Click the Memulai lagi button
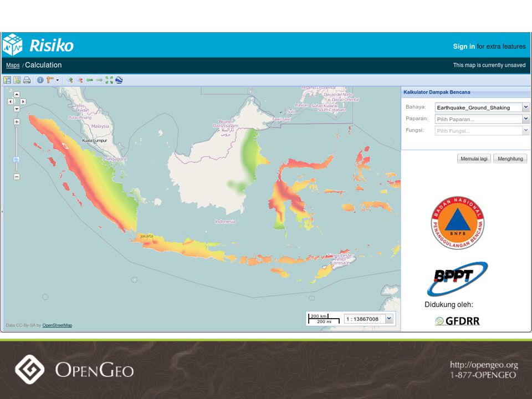Screen dimensions: 532x399 474,159
